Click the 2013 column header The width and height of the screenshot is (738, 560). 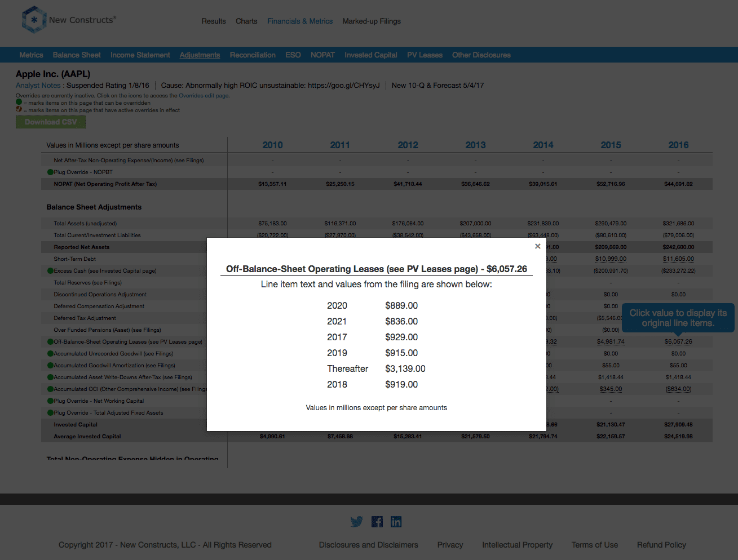pyautogui.click(x=475, y=145)
